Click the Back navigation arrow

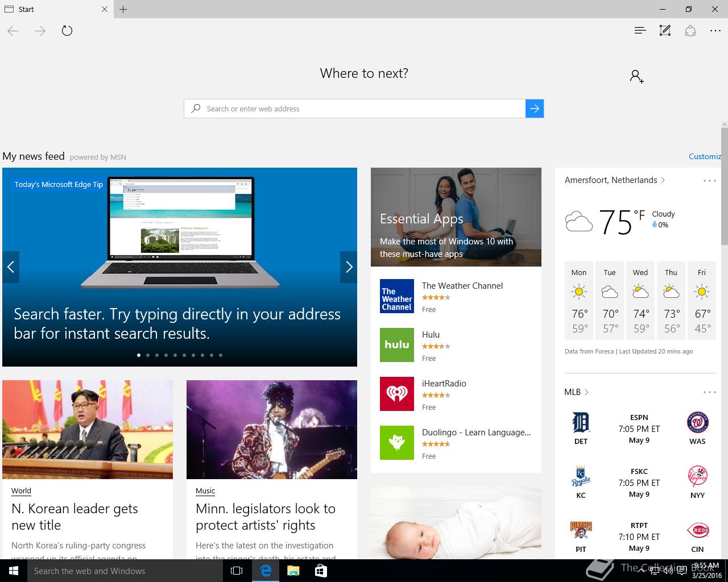pos(13,31)
